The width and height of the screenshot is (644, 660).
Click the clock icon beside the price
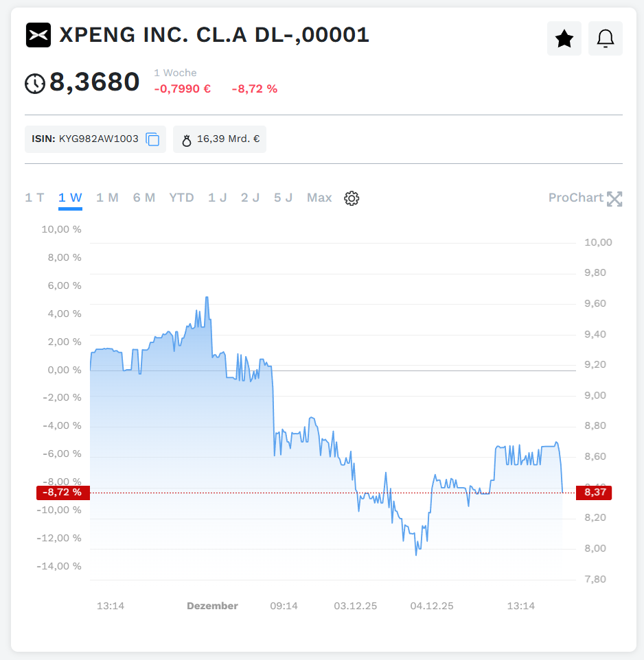35,84
